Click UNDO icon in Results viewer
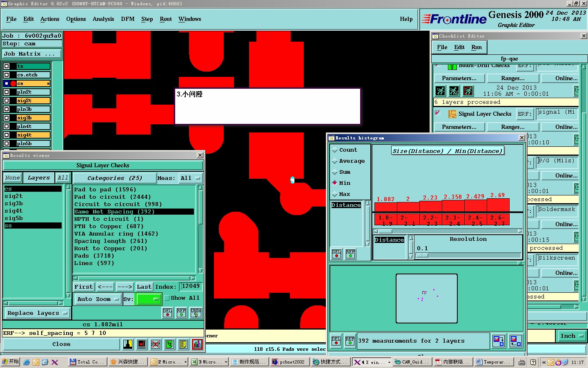The image size is (588, 368). point(196,313)
